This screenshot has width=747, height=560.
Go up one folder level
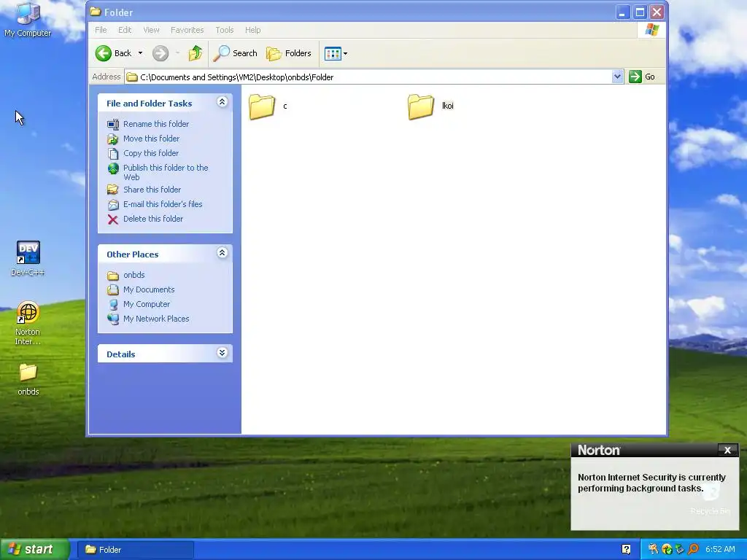click(x=196, y=53)
